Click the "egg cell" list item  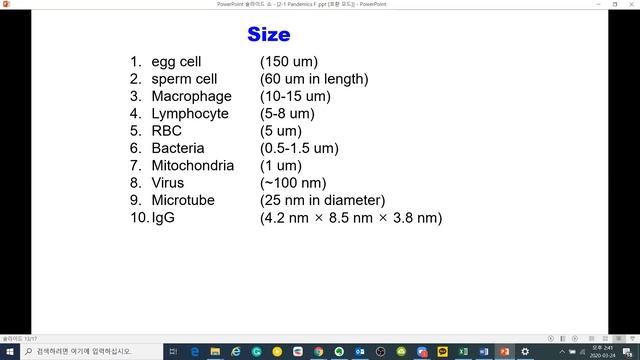coord(176,62)
